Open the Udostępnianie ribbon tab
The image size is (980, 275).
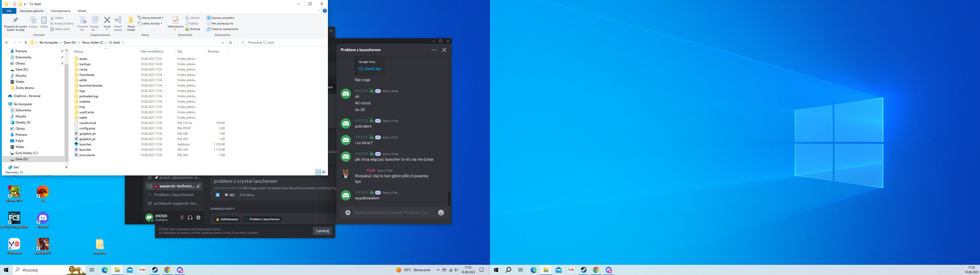point(60,11)
